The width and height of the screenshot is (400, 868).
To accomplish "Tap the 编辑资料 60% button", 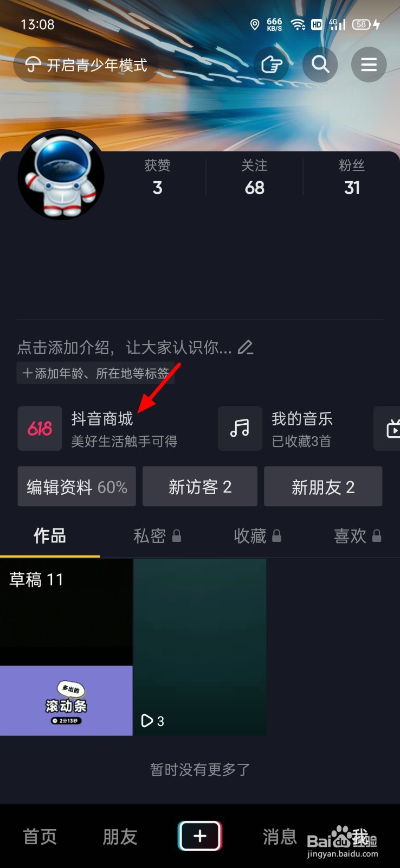I will coord(77,487).
